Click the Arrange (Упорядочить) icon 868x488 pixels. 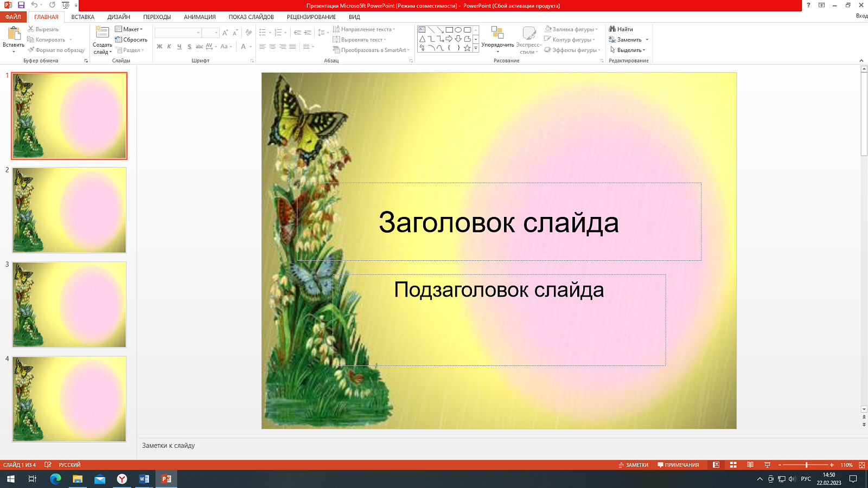pyautogui.click(x=497, y=33)
